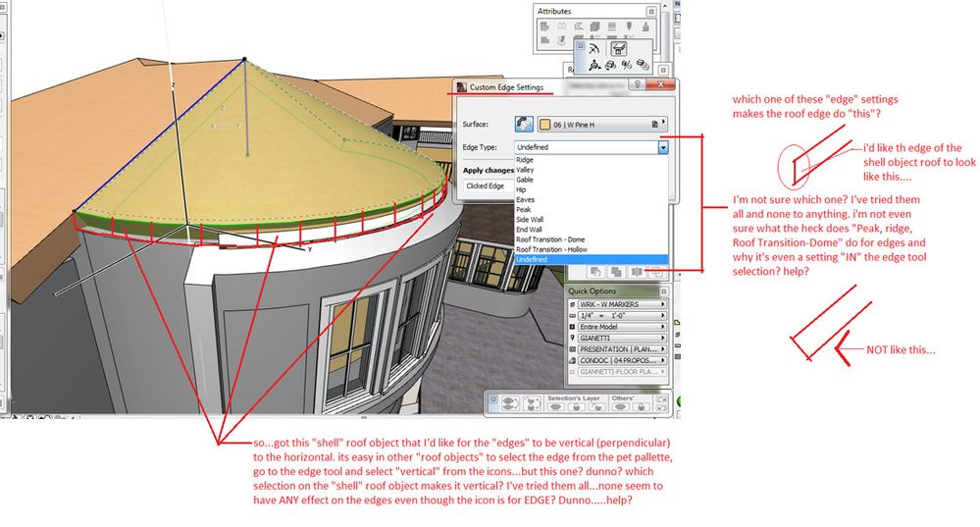Image resolution: width=980 pixels, height=527 pixels.
Task: Click the mirror-style icon below the Edge Type list
Action: 637,272
